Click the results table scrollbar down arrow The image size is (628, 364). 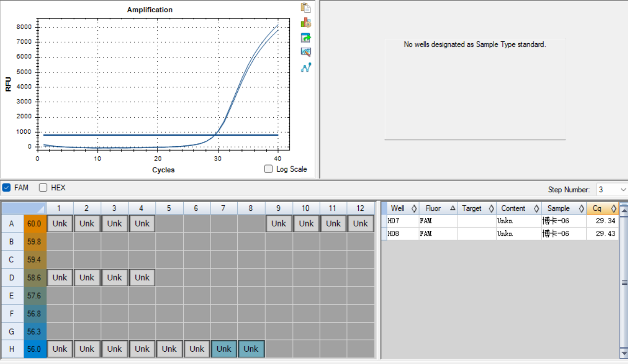click(624, 354)
